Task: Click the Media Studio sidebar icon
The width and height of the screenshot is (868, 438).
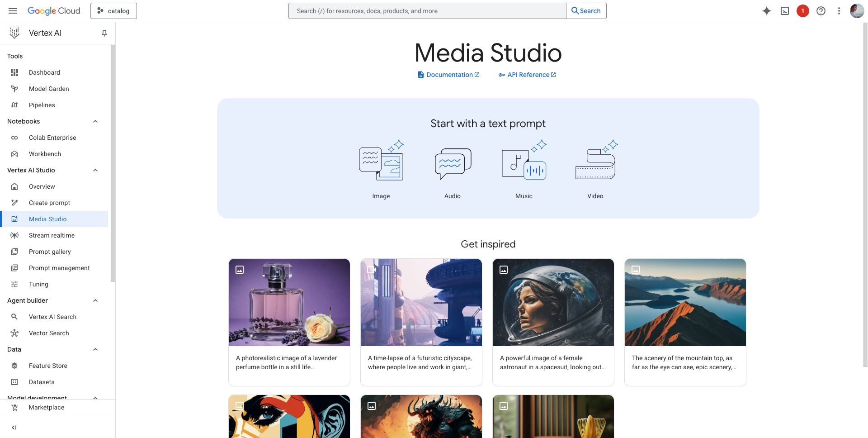Action: (14, 219)
